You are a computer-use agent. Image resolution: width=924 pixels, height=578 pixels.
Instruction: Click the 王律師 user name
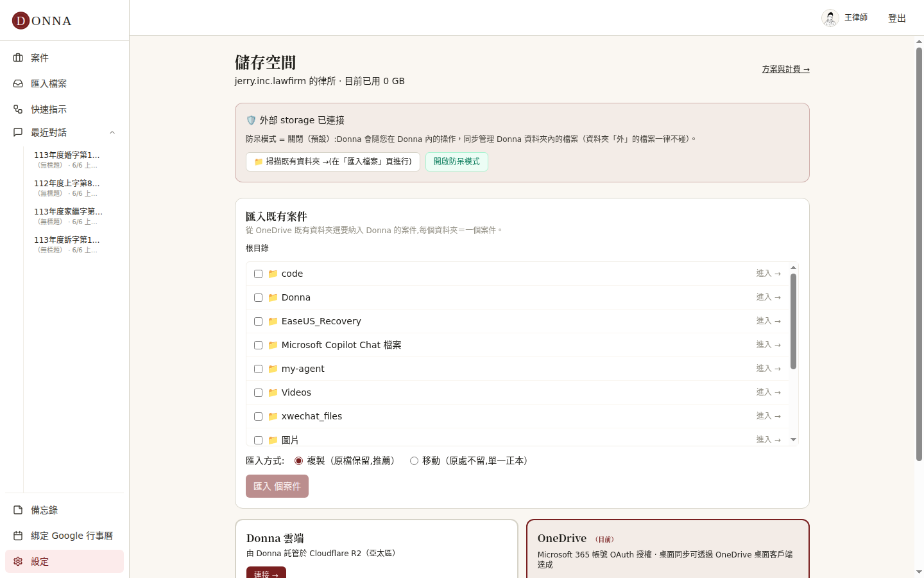coord(855,18)
